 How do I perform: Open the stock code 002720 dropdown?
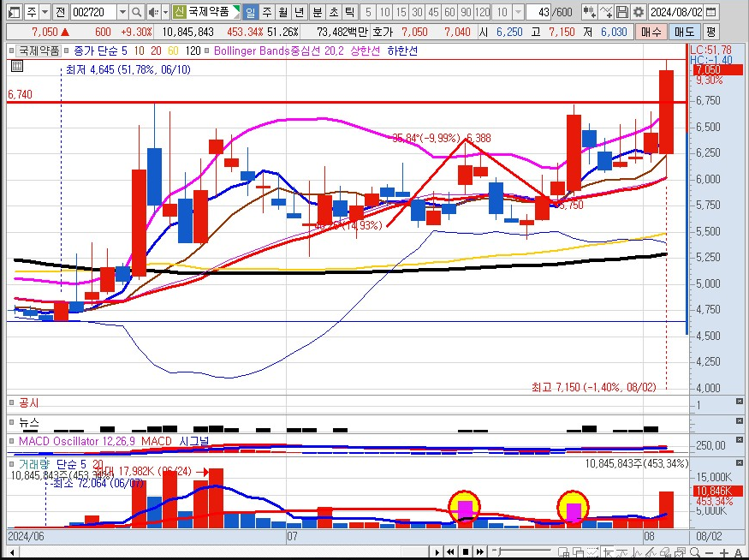point(122,12)
